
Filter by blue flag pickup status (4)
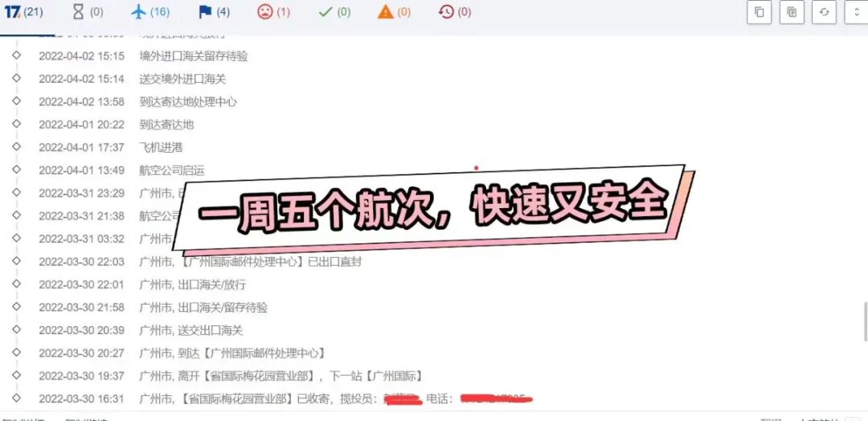pyautogui.click(x=215, y=11)
